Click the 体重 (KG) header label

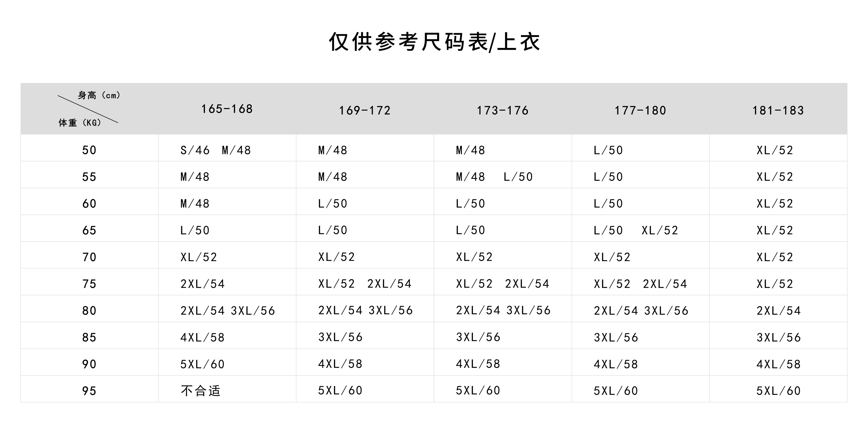[x=80, y=123]
